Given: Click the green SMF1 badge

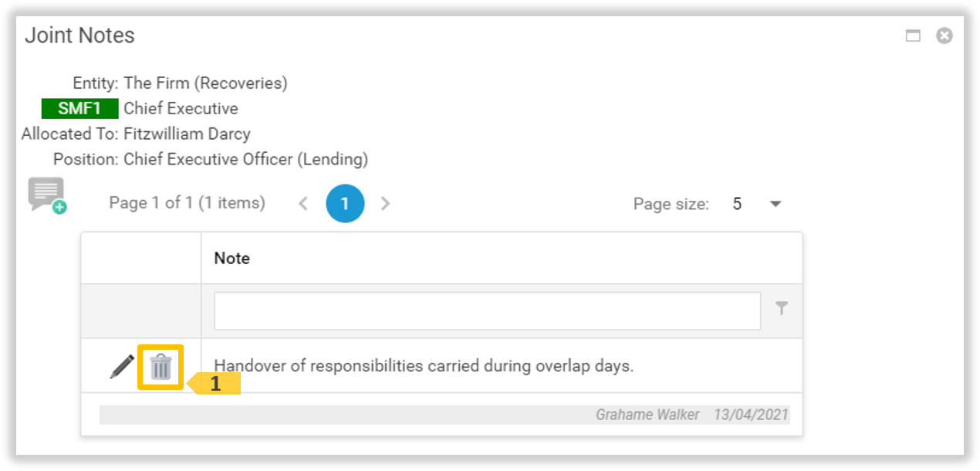Looking at the screenshot, I should (80, 108).
